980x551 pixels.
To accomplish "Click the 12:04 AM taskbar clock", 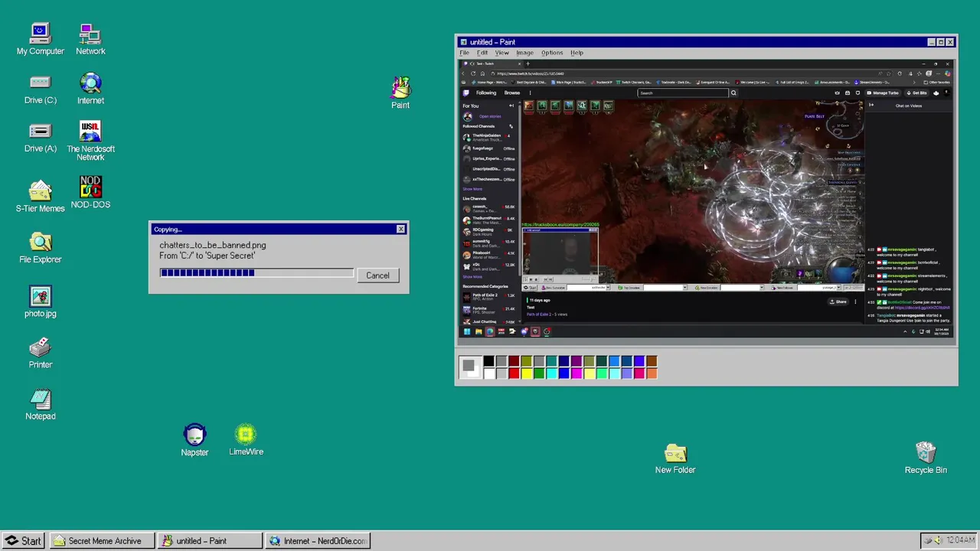I will tap(960, 540).
